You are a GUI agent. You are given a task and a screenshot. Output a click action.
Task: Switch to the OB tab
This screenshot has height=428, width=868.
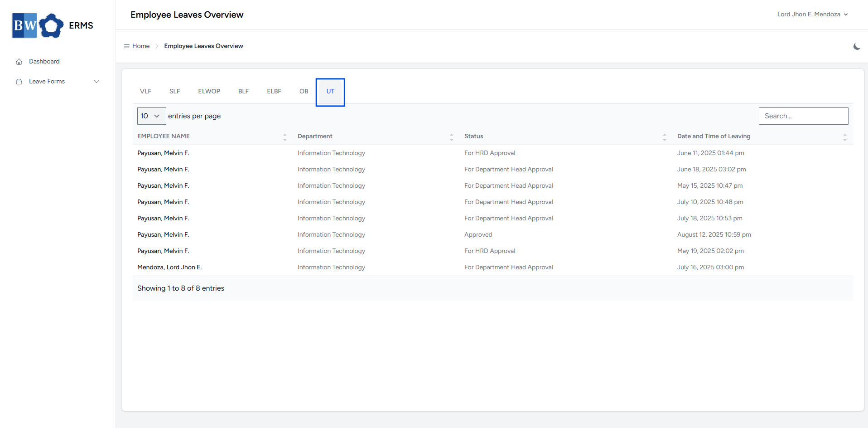coord(304,92)
